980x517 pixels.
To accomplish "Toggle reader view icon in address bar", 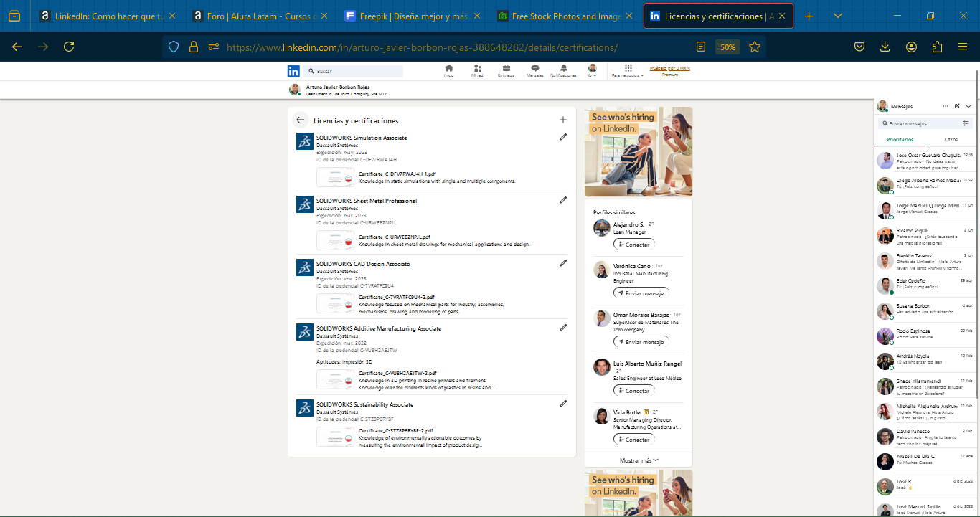I will coord(701,47).
